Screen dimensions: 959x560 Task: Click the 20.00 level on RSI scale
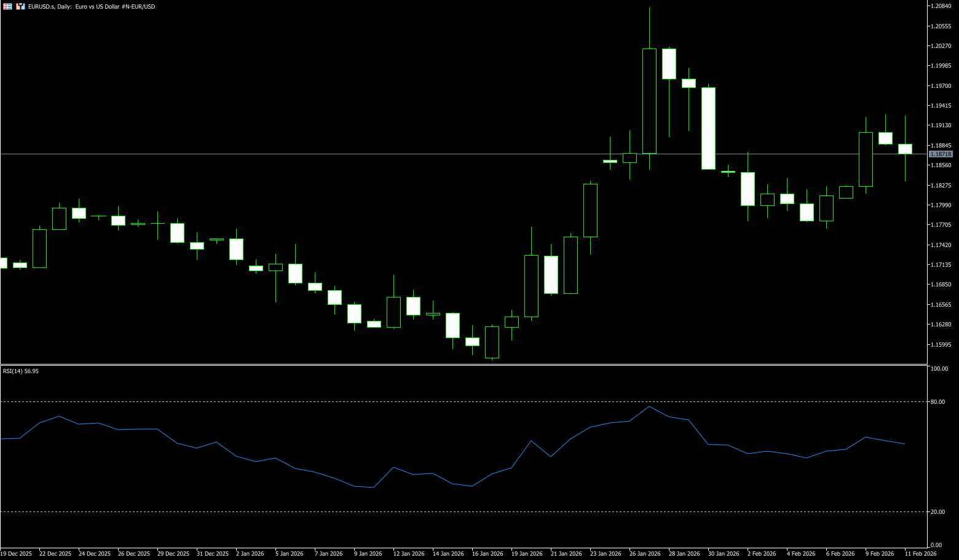(938, 512)
